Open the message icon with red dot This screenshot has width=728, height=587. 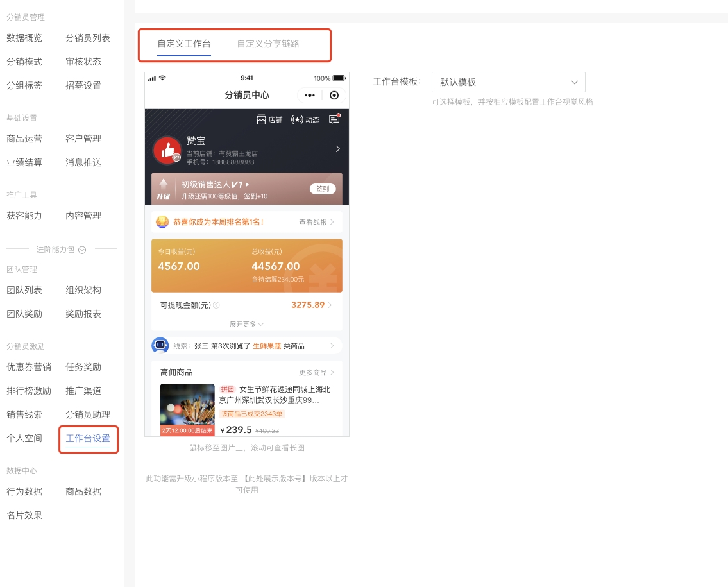click(x=334, y=119)
